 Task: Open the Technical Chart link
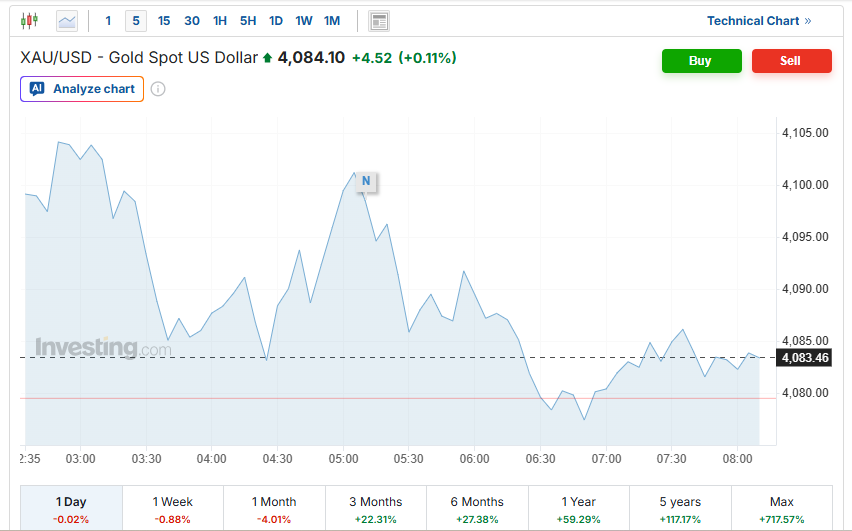click(759, 21)
